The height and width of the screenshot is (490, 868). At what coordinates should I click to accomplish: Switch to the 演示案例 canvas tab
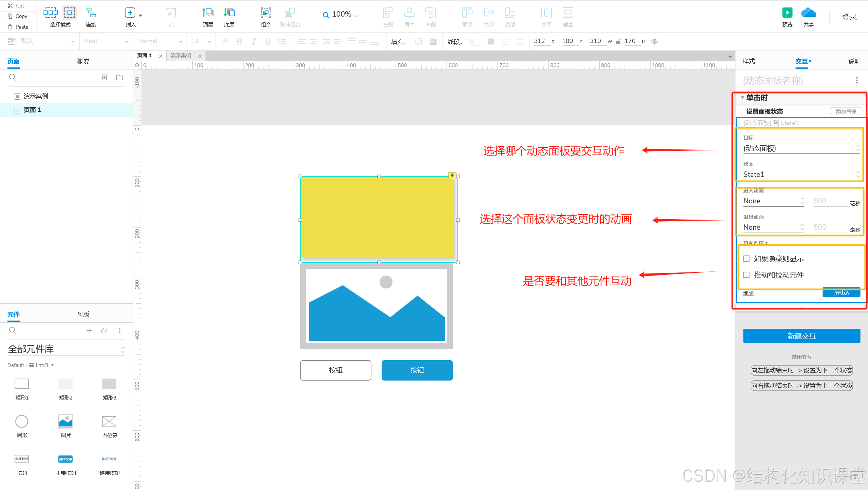tap(181, 56)
